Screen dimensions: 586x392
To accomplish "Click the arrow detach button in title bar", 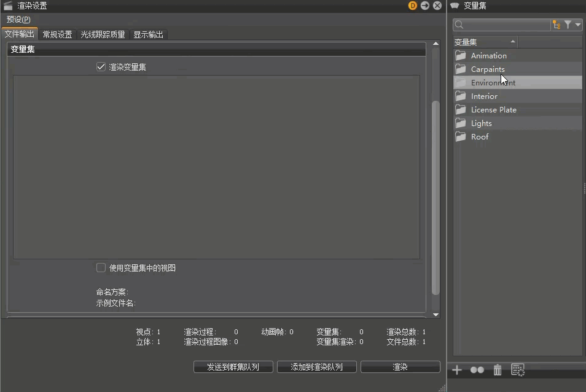I will tap(425, 6).
